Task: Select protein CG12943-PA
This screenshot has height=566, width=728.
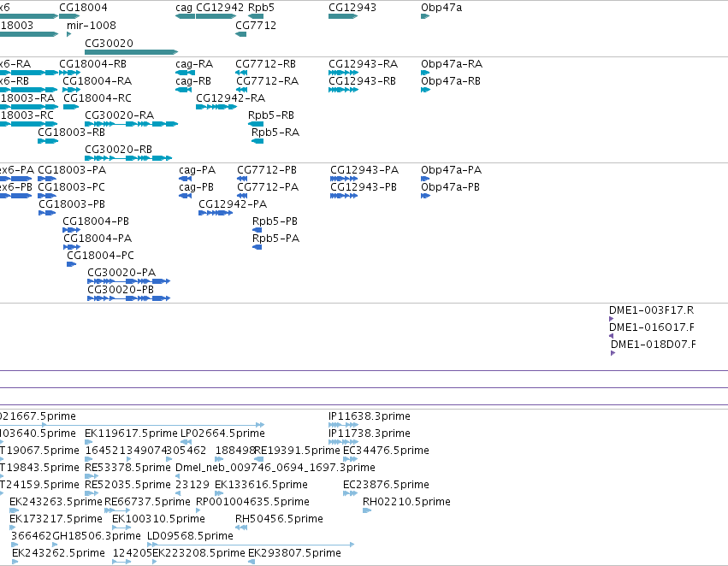Action: [364, 170]
